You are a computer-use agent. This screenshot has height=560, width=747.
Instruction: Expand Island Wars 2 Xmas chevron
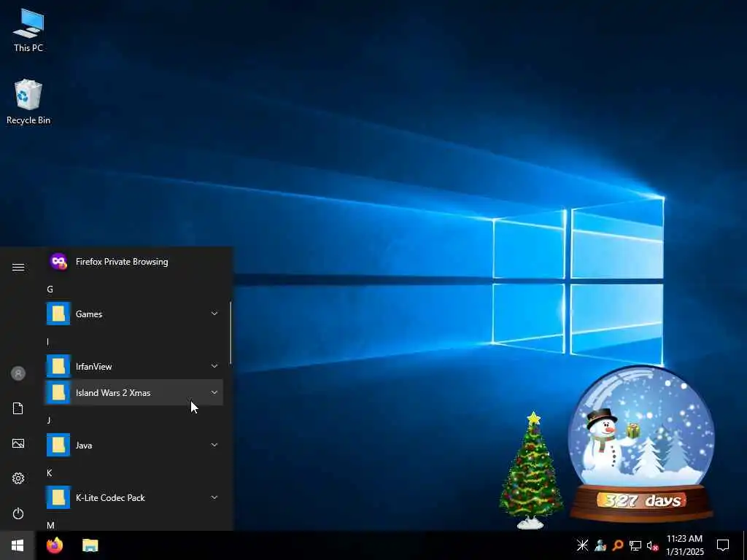[214, 392]
